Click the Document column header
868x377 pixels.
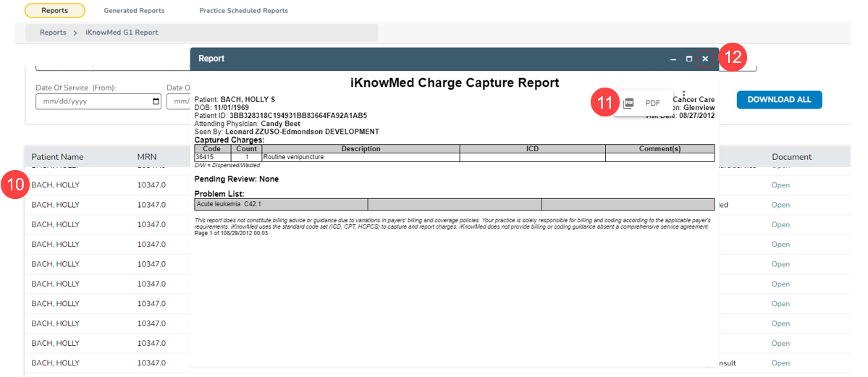point(791,157)
